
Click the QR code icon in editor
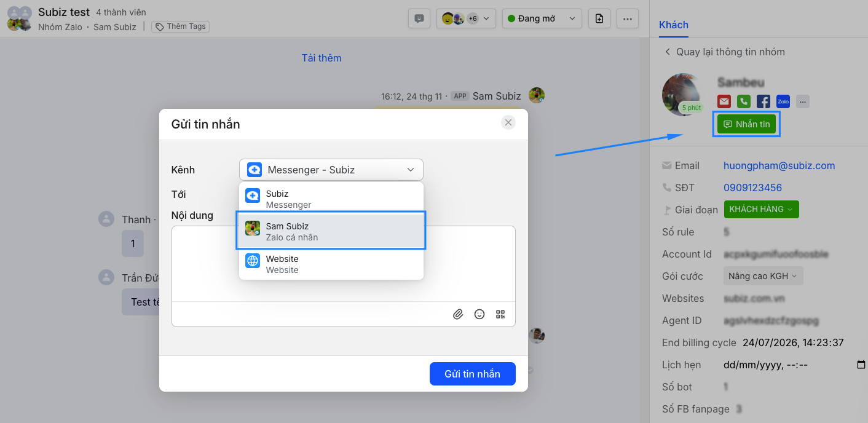pos(500,314)
